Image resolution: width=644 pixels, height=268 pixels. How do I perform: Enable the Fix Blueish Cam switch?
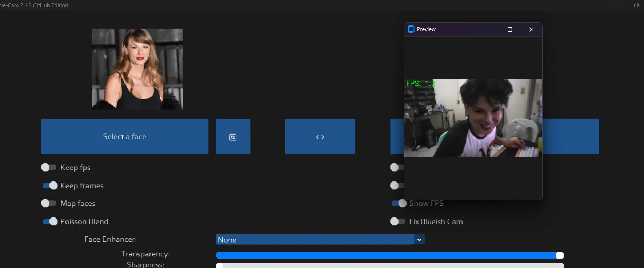397,221
